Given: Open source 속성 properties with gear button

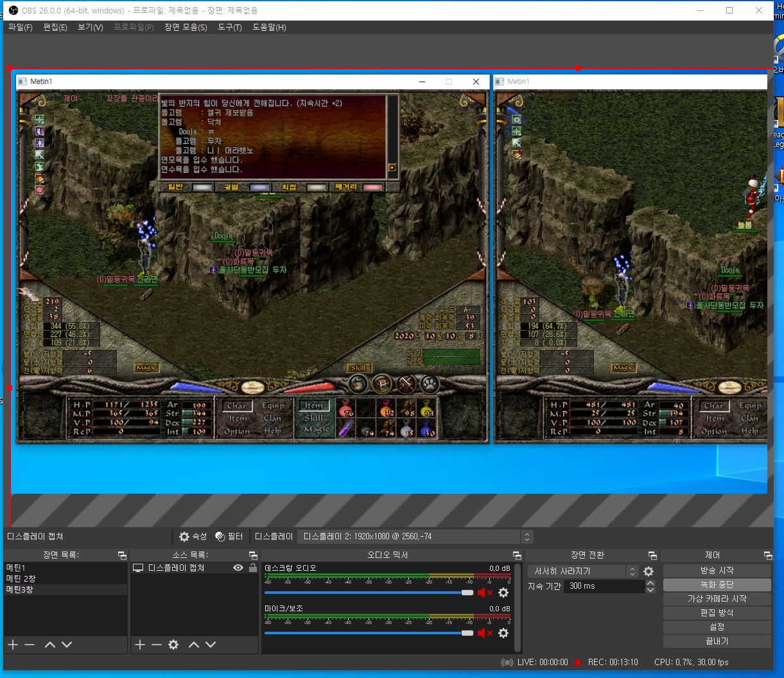Looking at the screenshot, I should click(193, 537).
